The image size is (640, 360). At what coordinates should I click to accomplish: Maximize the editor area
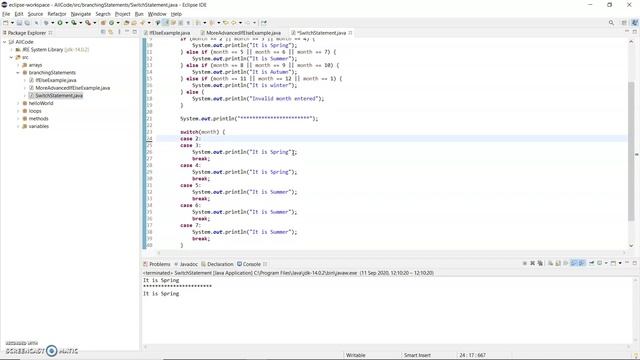635,31
